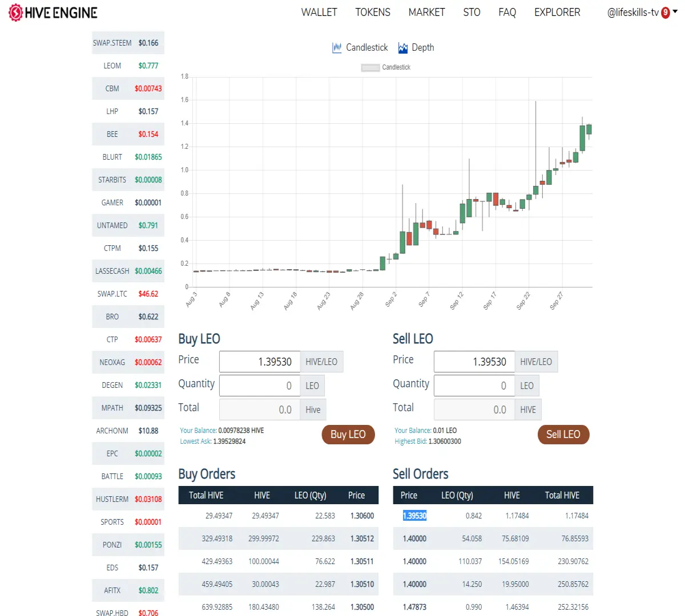Select EPC token row
Viewport: 685px width, 616px height.
[128, 453]
